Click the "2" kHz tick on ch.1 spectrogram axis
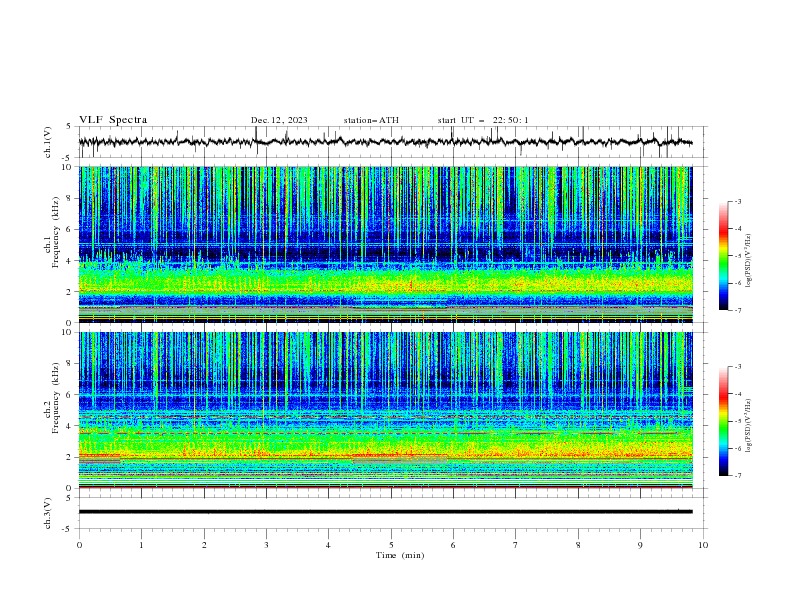Viewport: 792px width, 612px height. click(71, 292)
